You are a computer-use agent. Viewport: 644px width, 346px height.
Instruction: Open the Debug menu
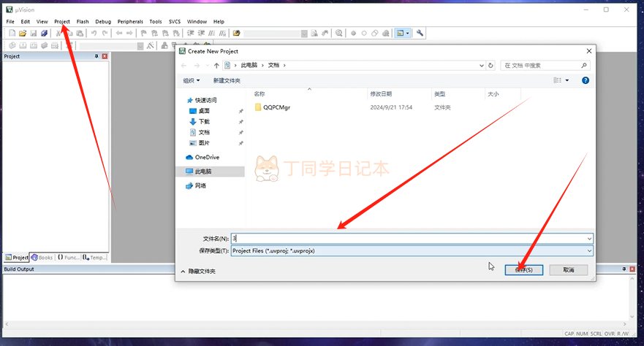(x=103, y=22)
